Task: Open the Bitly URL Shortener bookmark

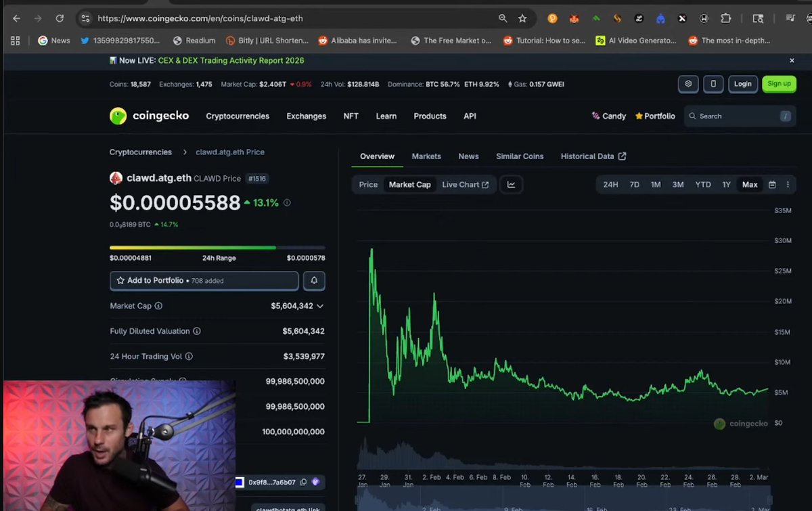Action: coord(267,41)
